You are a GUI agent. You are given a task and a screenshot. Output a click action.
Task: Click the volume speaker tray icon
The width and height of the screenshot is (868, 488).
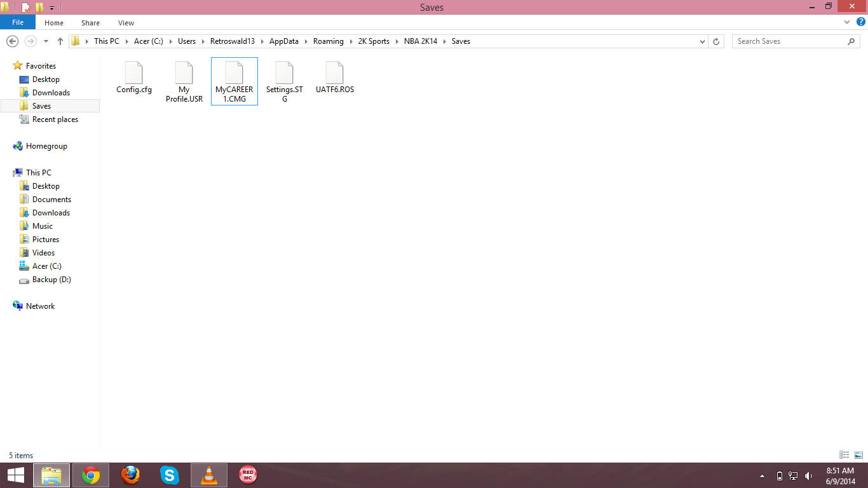(809, 476)
